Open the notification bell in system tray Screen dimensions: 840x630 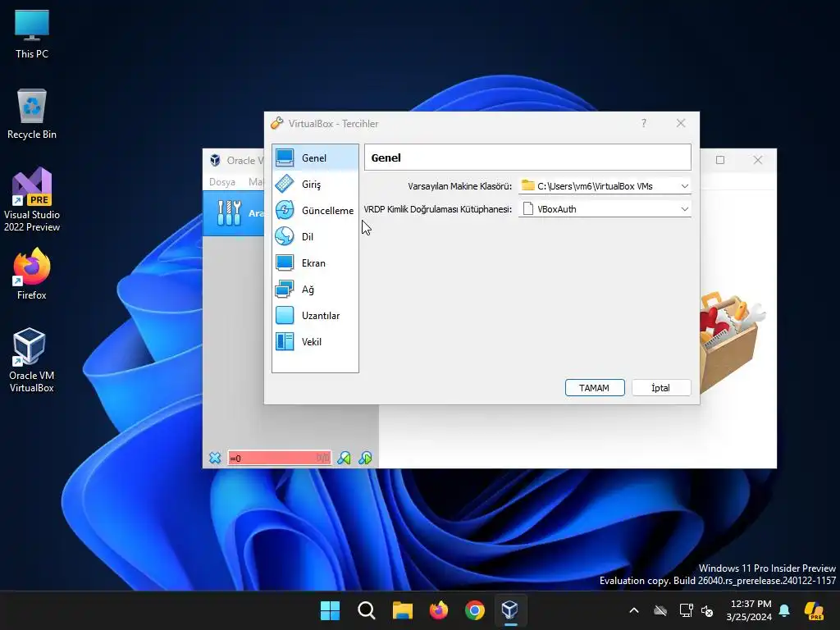tap(784, 610)
